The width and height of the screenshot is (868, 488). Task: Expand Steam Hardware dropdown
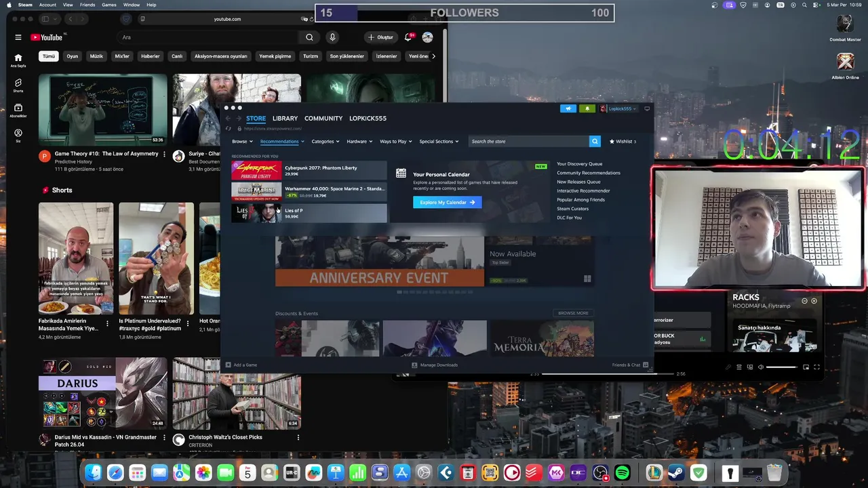(x=359, y=142)
